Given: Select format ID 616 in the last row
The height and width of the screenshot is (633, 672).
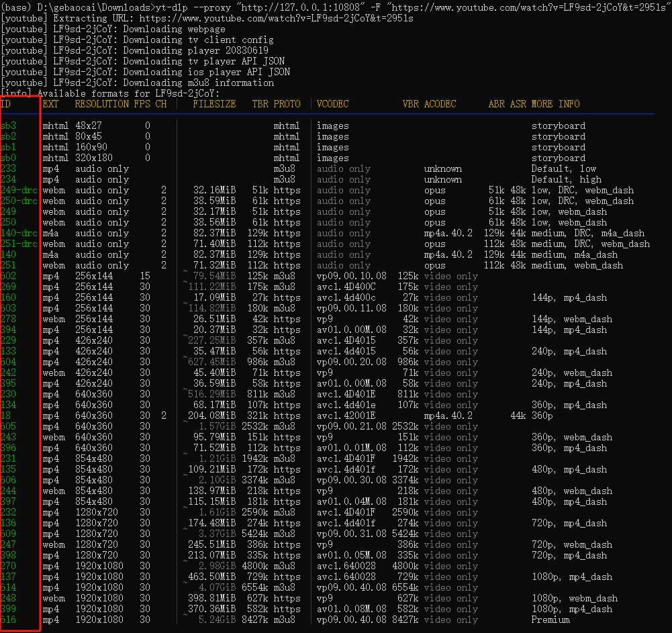Looking at the screenshot, I should coord(9,620).
